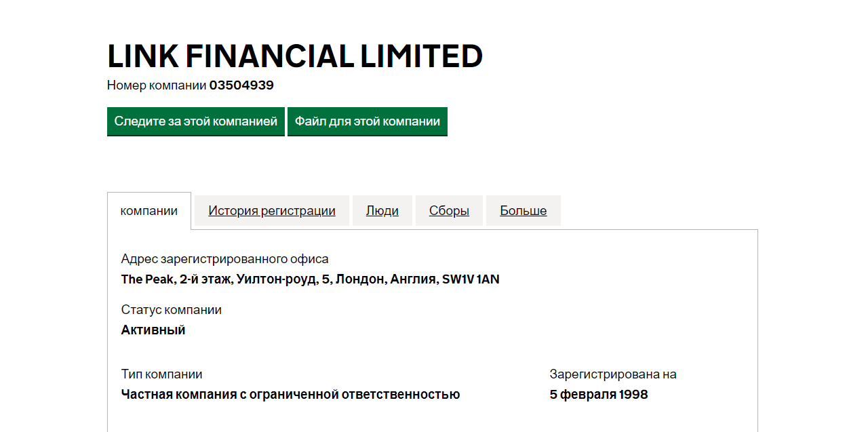Click the company name 'LINK FINANCIAL LIMITED'
Screen dimensions: 868x432
(294, 56)
